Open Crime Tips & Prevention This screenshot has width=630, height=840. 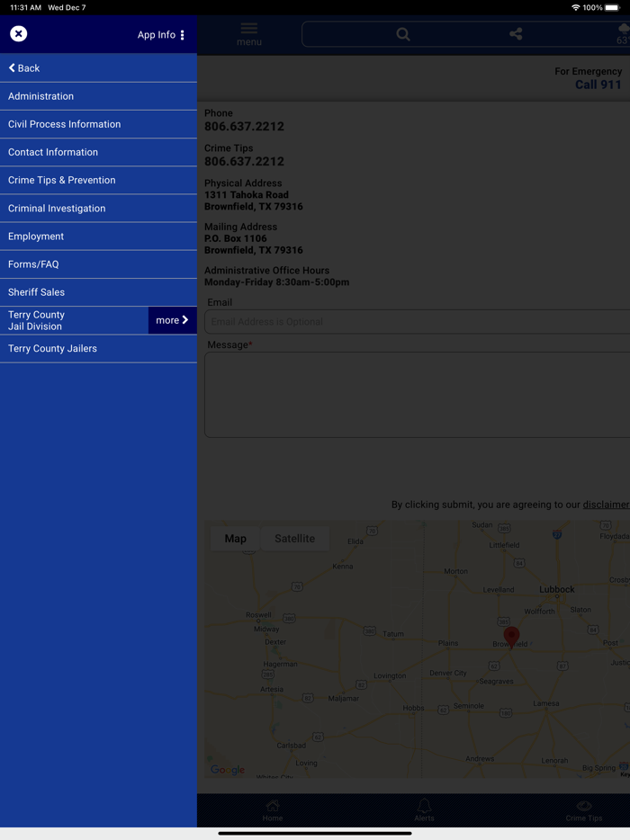tap(98, 180)
